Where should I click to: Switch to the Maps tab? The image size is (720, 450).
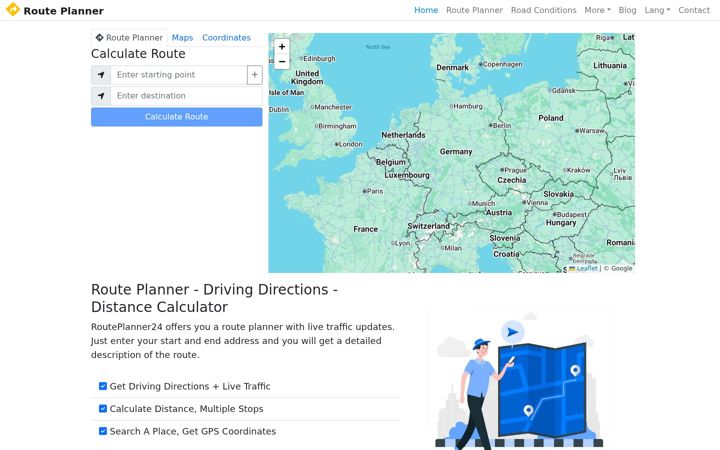(x=182, y=38)
